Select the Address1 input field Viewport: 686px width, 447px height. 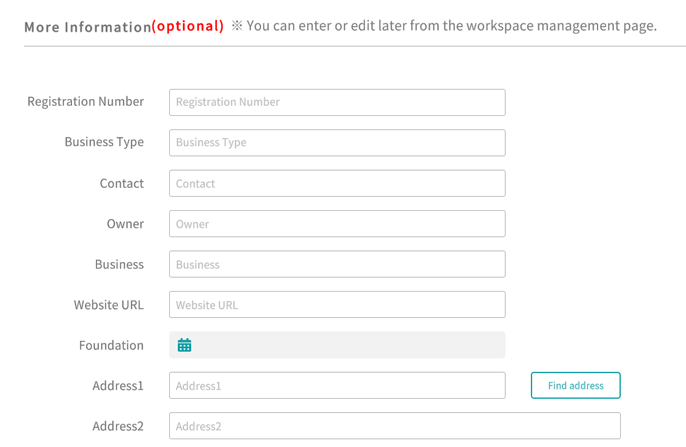pos(337,385)
